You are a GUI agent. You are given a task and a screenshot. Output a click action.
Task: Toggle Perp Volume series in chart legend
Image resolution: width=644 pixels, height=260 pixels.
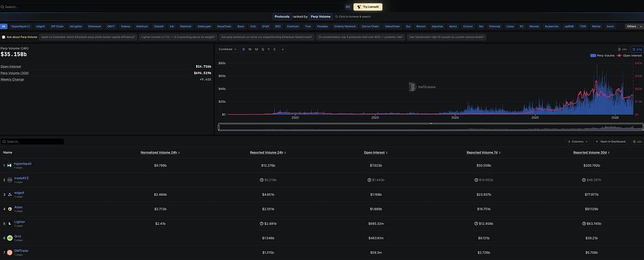pyautogui.click(x=603, y=56)
